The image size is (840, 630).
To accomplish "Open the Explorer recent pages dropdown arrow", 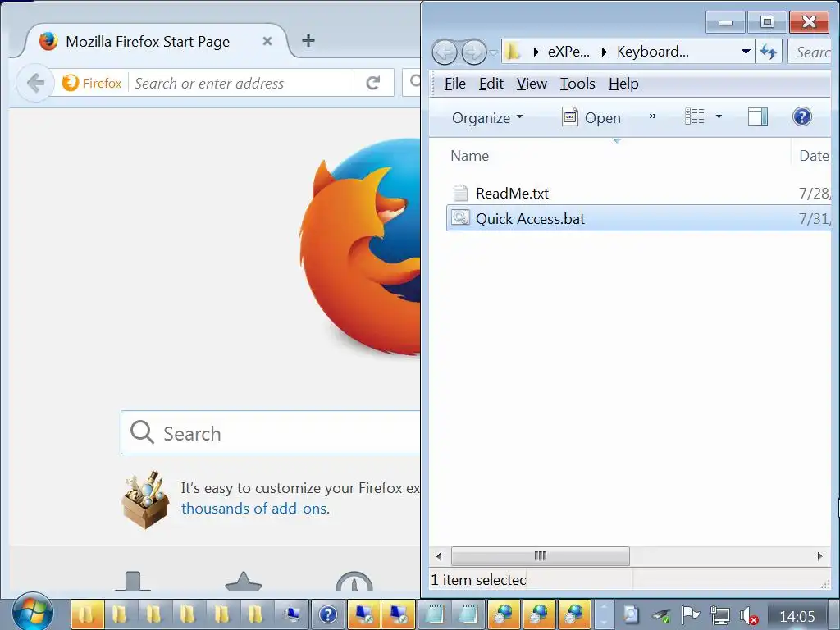I will click(x=493, y=52).
